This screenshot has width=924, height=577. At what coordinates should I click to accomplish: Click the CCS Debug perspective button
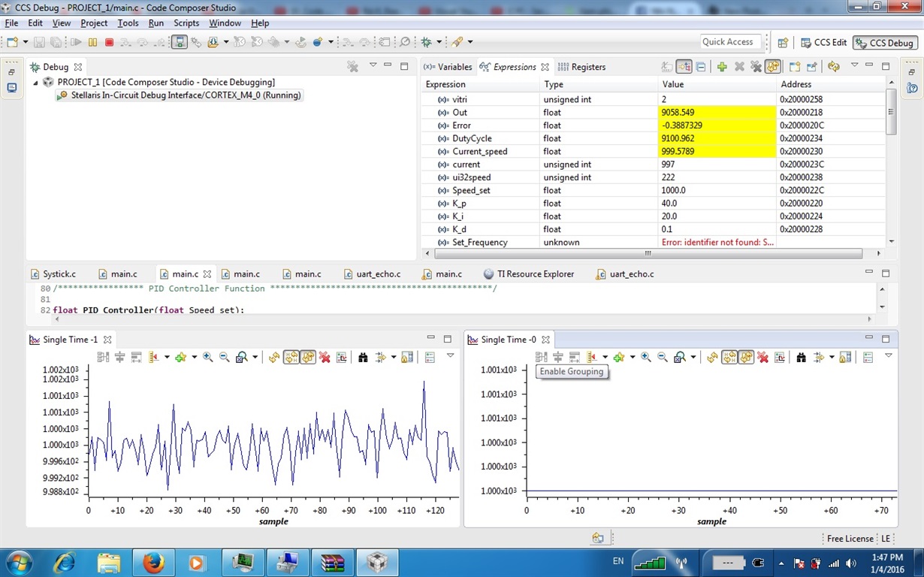click(885, 43)
